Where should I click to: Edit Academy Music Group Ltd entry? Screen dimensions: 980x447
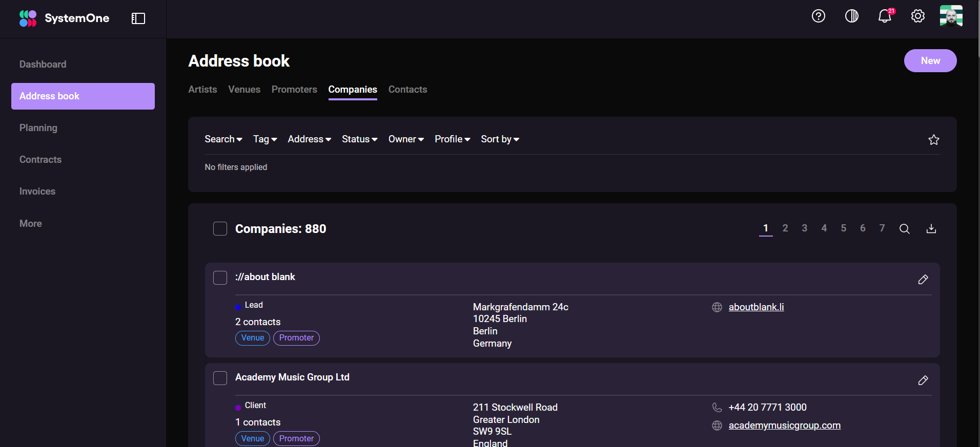pos(923,380)
